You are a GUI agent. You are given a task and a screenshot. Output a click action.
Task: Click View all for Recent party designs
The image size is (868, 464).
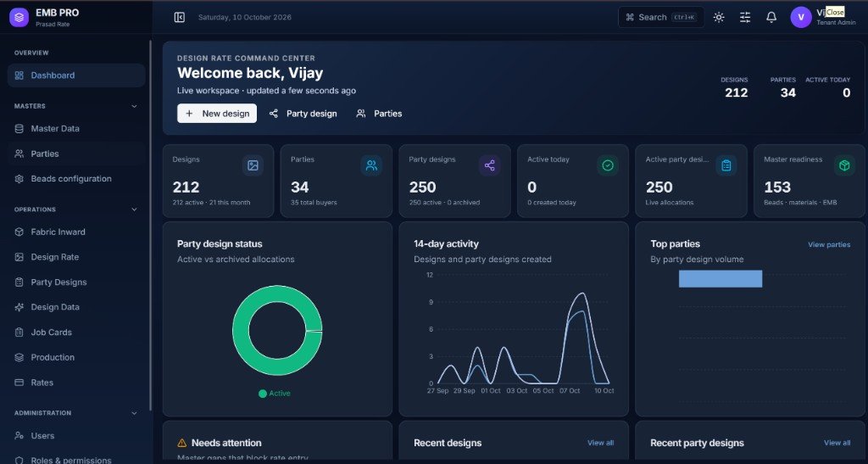[837, 443]
